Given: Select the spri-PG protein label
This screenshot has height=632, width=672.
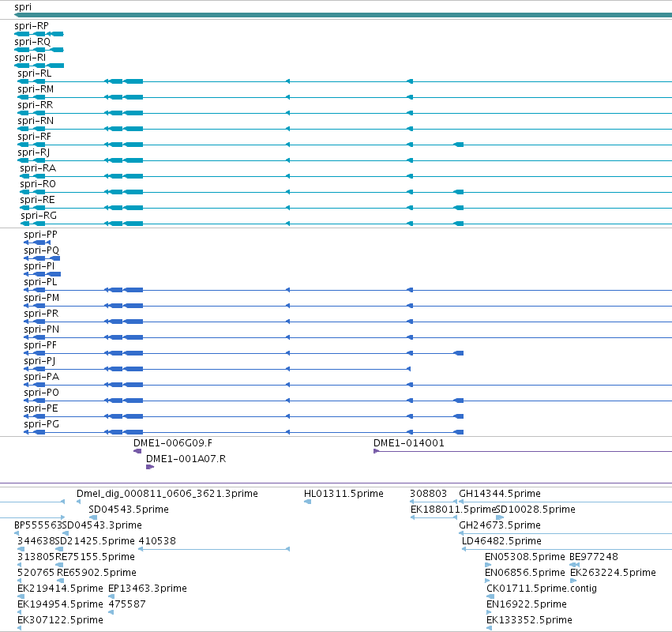Looking at the screenshot, I should point(42,424).
